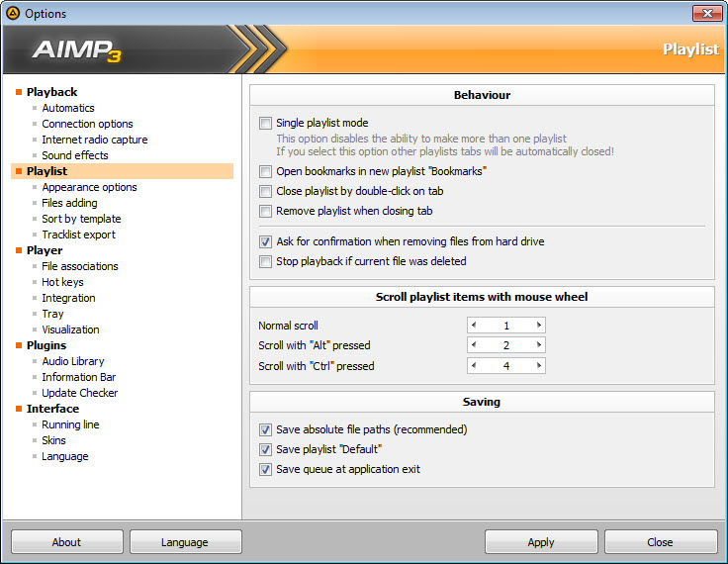Check Stop playback if current file was deleted

pyautogui.click(x=265, y=261)
